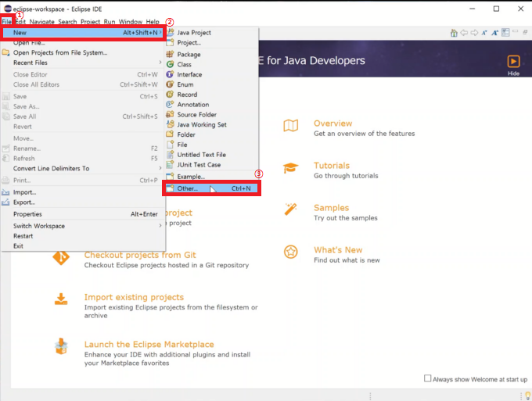
Task: Expand the Switch Workspace submenu
Action: tap(83, 226)
